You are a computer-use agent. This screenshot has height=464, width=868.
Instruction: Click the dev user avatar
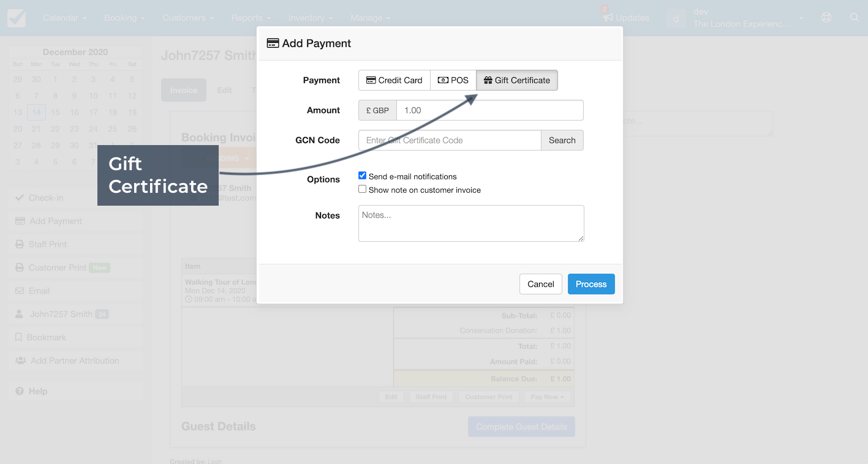(x=676, y=18)
